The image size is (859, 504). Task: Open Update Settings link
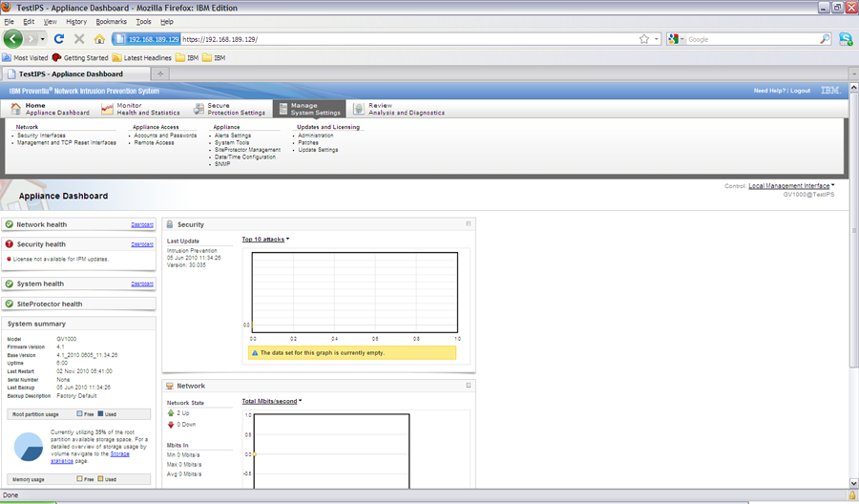point(318,150)
